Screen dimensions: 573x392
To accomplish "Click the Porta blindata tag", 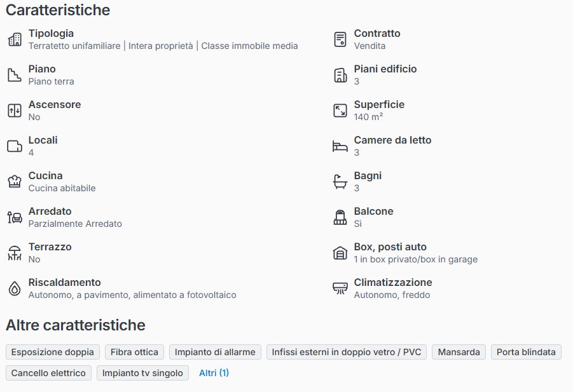I will coord(526,352).
